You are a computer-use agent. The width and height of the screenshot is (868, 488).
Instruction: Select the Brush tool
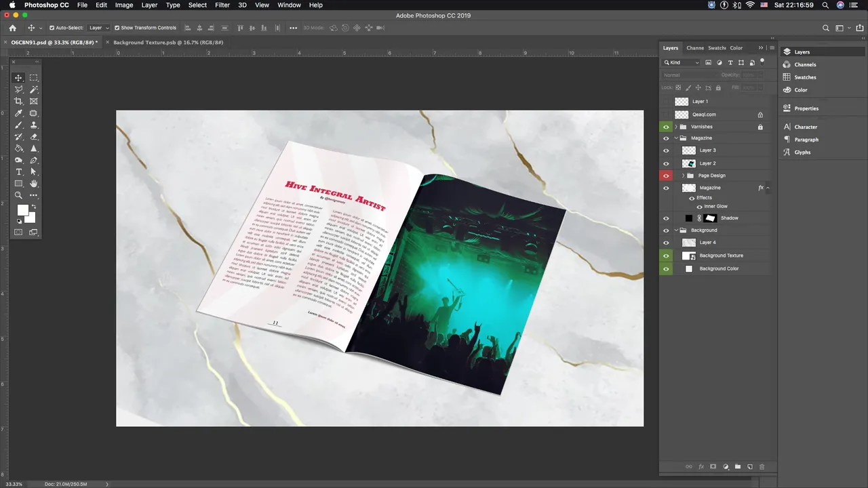coord(18,125)
